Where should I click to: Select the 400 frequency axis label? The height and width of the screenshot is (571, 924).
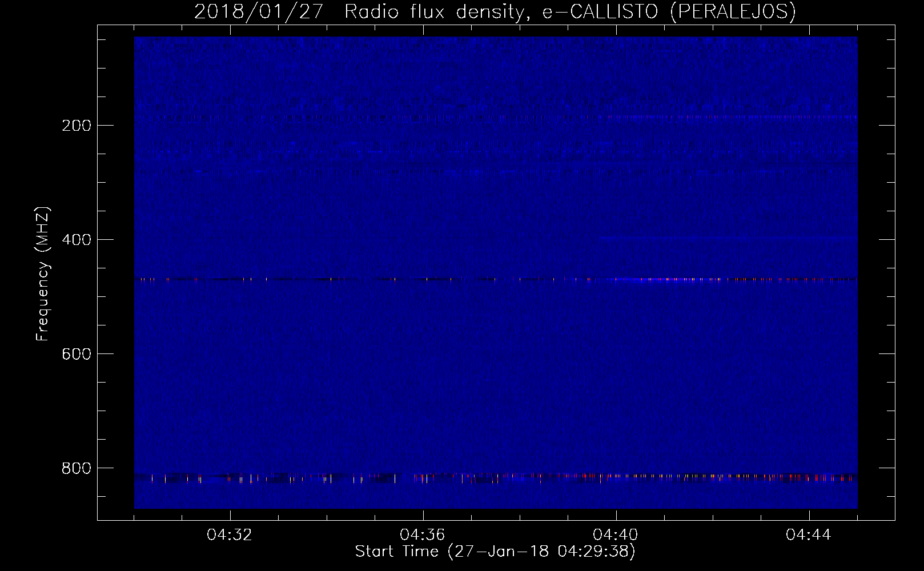click(x=76, y=240)
